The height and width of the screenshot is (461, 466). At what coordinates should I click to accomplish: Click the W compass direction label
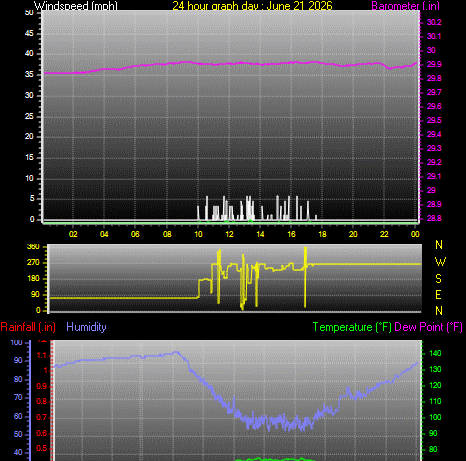tap(440, 262)
